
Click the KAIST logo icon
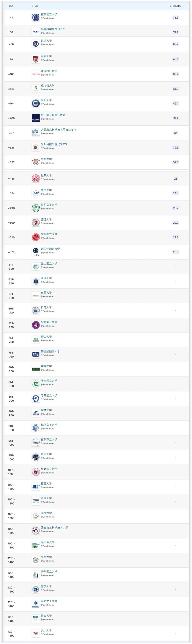[x=36, y=32]
